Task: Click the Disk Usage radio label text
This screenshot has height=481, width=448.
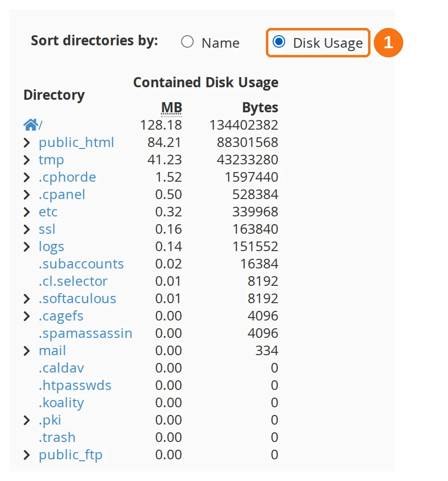Action: click(x=328, y=43)
